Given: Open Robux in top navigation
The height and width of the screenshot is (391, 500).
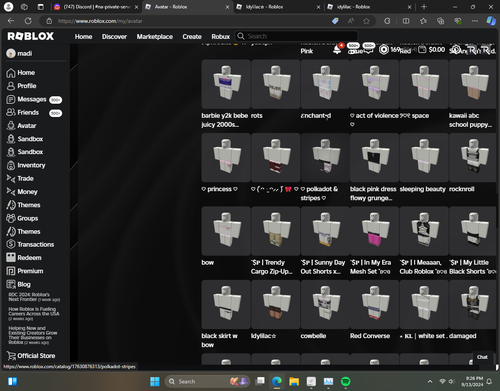Looking at the screenshot, I should pyautogui.click(x=220, y=37).
